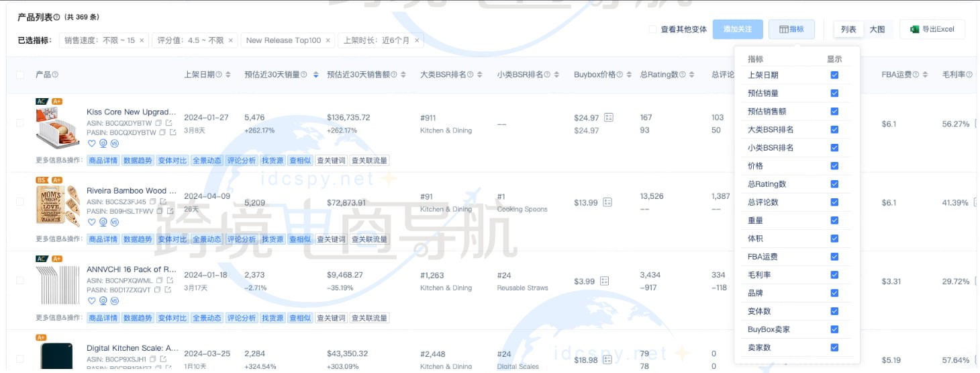Sort by 大类BSR排名 column arrows

479,75
